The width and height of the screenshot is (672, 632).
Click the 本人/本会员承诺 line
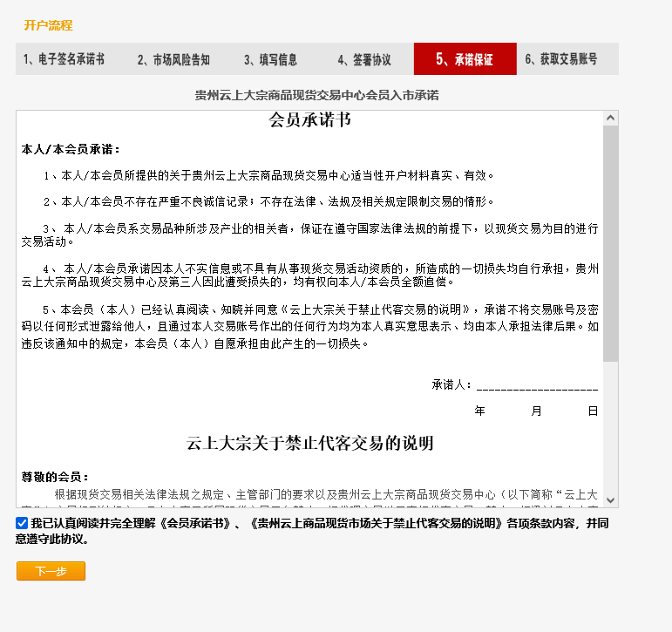71,149
